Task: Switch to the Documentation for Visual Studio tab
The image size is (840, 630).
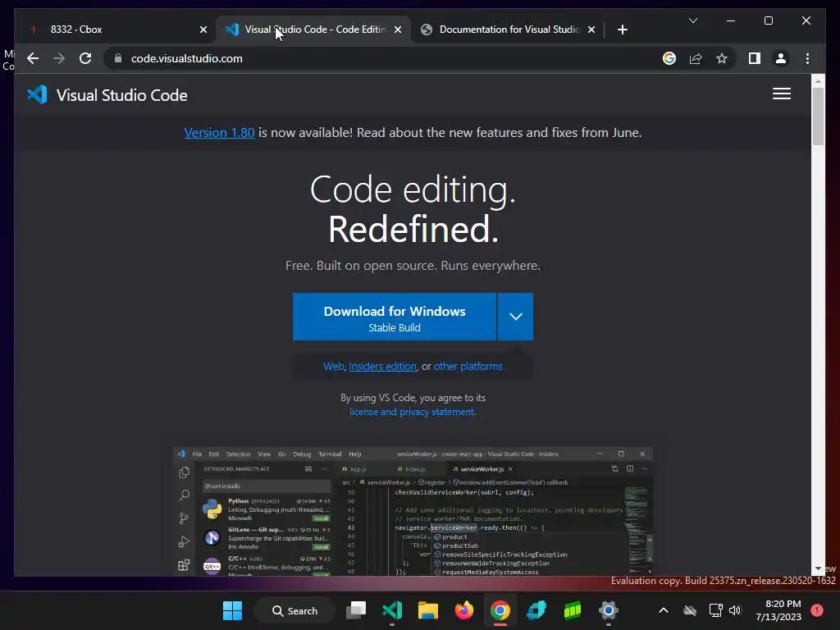Action: pyautogui.click(x=509, y=30)
